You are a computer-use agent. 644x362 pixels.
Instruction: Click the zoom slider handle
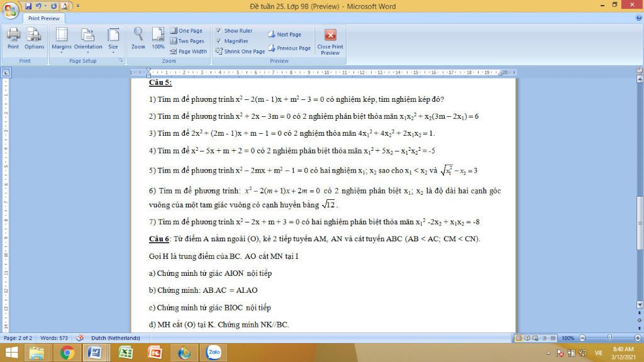(609, 337)
